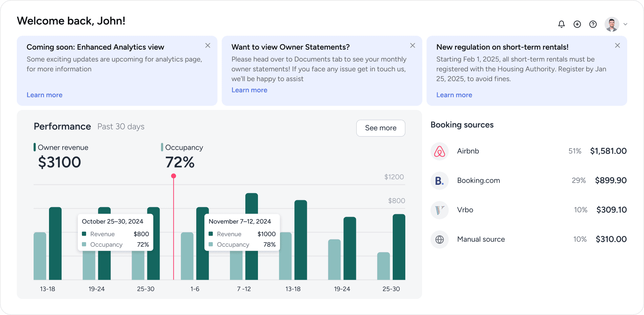
Task: Click the Manual source globe icon
Action: point(440,239)
